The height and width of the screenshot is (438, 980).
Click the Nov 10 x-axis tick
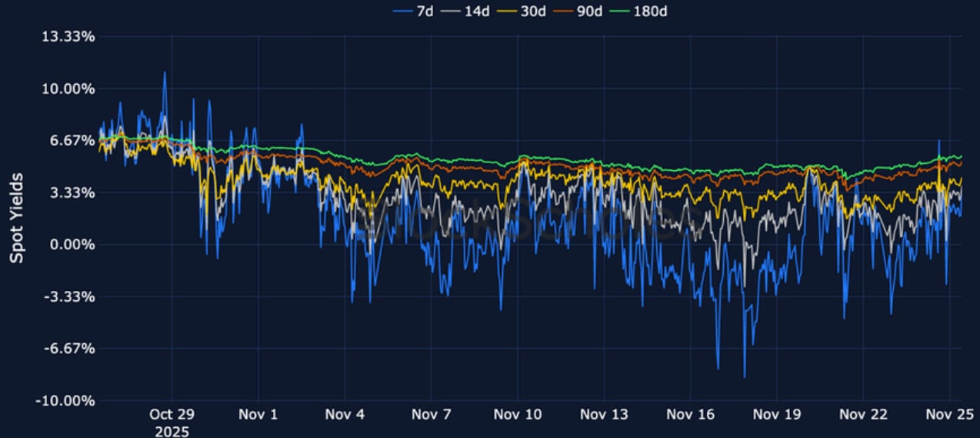pos(518,415)
